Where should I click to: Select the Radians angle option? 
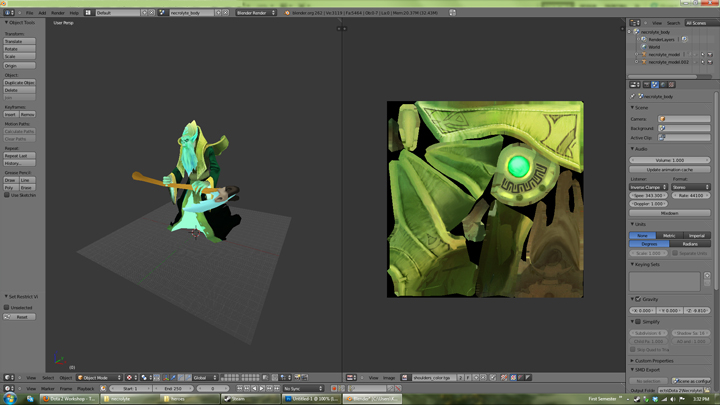click(690, 244)
